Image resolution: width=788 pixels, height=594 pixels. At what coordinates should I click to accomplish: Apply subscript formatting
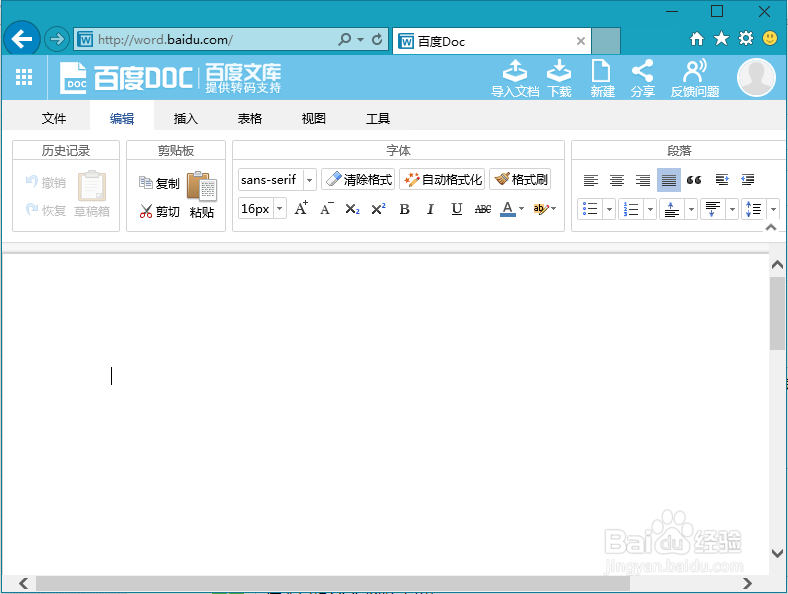click(352, 209)
